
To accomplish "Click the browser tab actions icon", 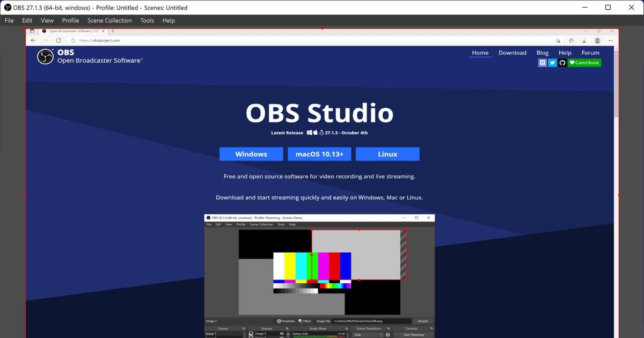I will coord(32,31).
